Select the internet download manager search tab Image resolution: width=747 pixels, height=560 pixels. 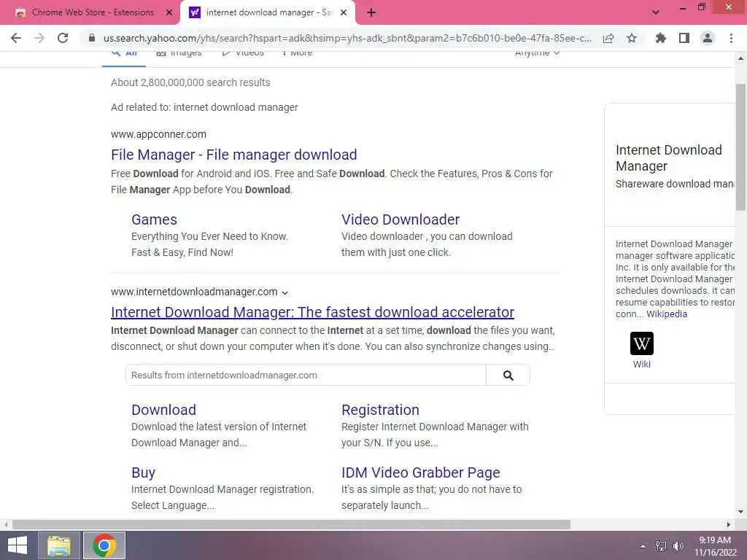(268, 12)
